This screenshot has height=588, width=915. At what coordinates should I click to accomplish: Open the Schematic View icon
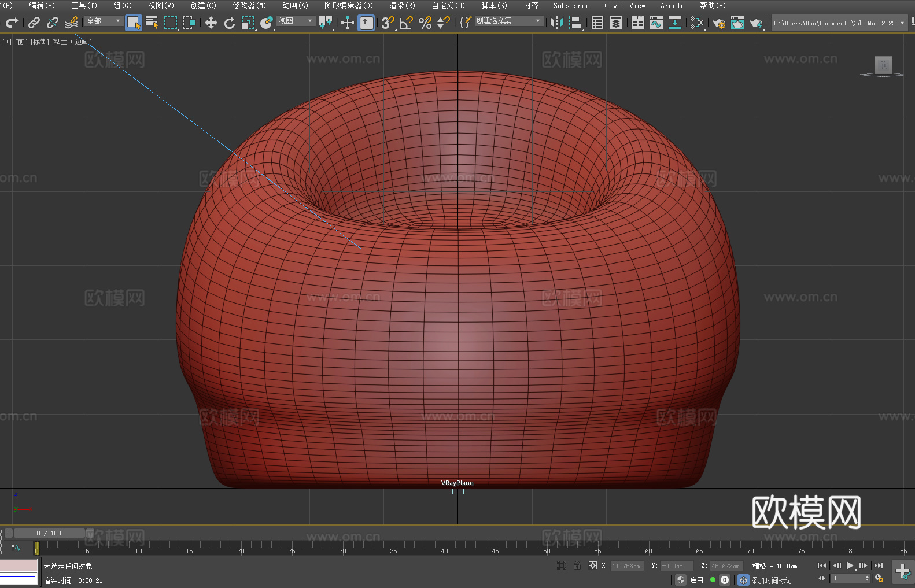697,23
